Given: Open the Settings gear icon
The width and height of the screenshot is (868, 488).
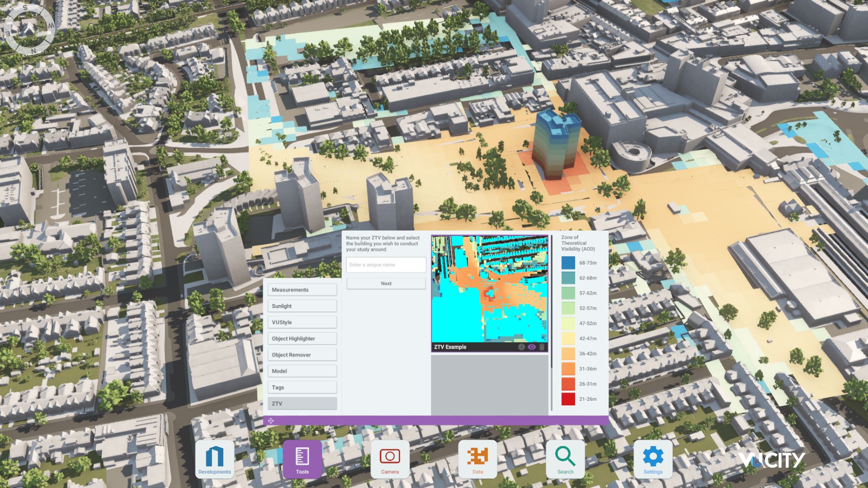Looking at the screenshot, I should 653,459.
